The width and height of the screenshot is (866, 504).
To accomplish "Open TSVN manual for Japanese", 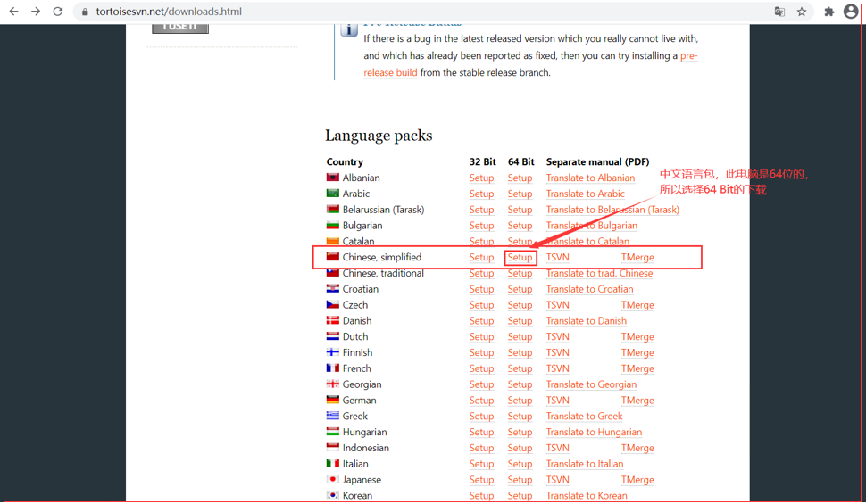I will coord(557,480).
